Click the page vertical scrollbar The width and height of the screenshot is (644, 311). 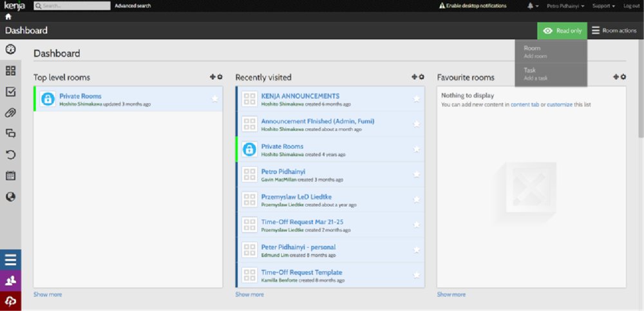point(641,89)
